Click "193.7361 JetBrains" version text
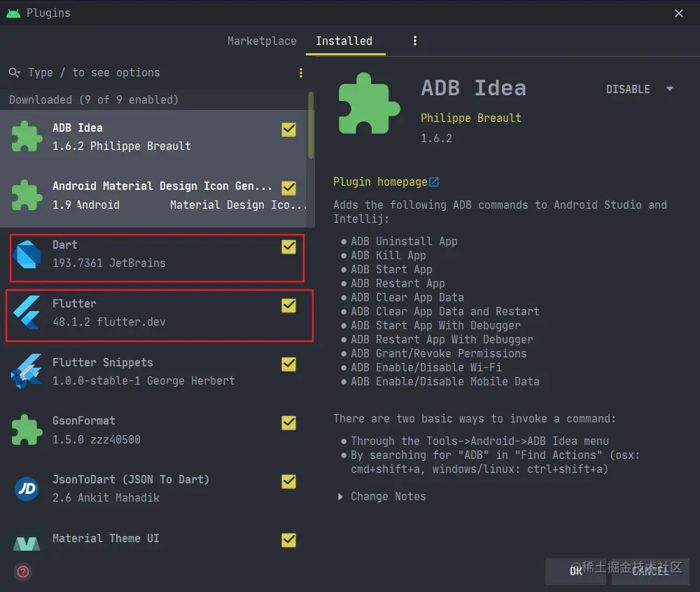This screenshot has height=592, width=700. pos(109,263)
